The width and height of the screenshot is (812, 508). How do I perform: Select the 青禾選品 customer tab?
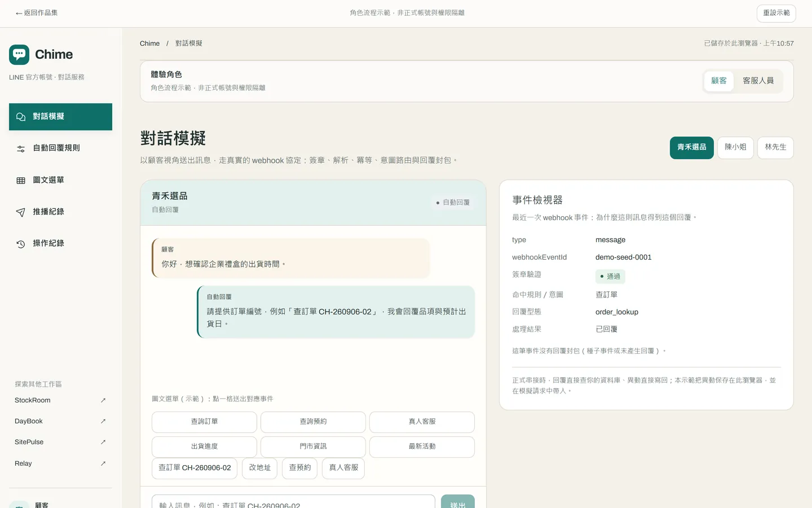pos(692,147)
